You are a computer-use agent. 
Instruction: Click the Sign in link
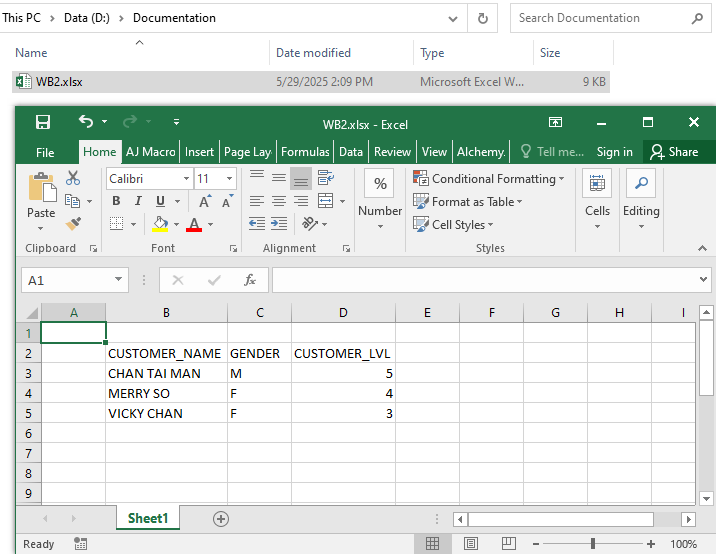pyautogui.click(x=615, y=152)
